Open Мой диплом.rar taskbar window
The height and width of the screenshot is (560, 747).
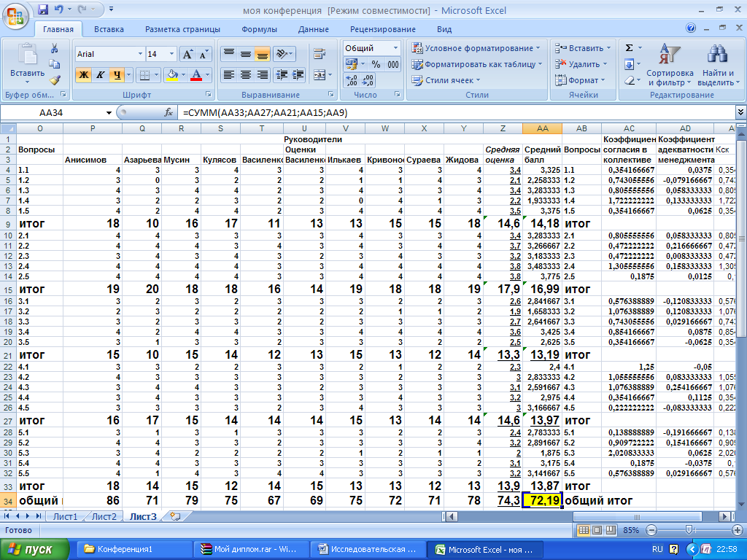[x=250, y=549]
